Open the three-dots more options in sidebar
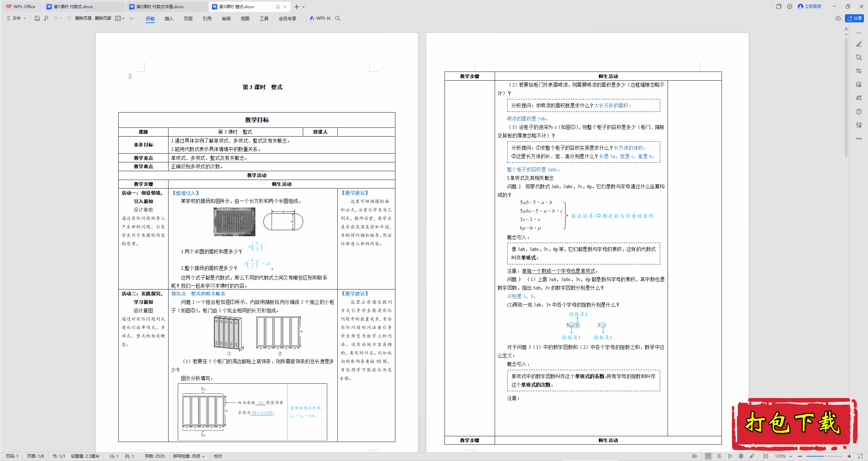 [x=859, y=138]
